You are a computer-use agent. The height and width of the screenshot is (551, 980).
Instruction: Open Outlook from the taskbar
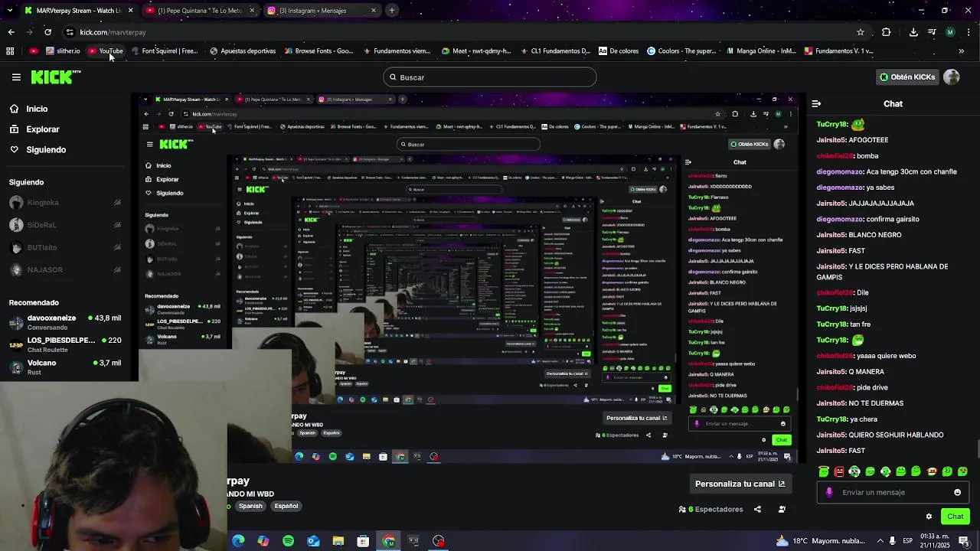pyautogui.click(x=313, y=541)
